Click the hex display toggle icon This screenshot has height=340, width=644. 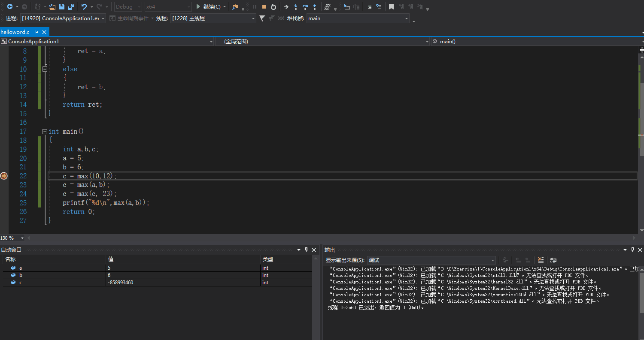pos(327,7)
